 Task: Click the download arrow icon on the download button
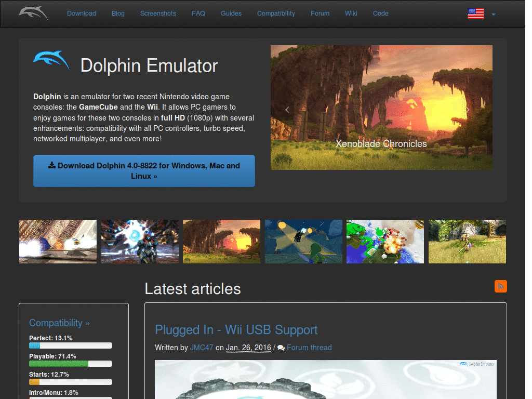52,165
